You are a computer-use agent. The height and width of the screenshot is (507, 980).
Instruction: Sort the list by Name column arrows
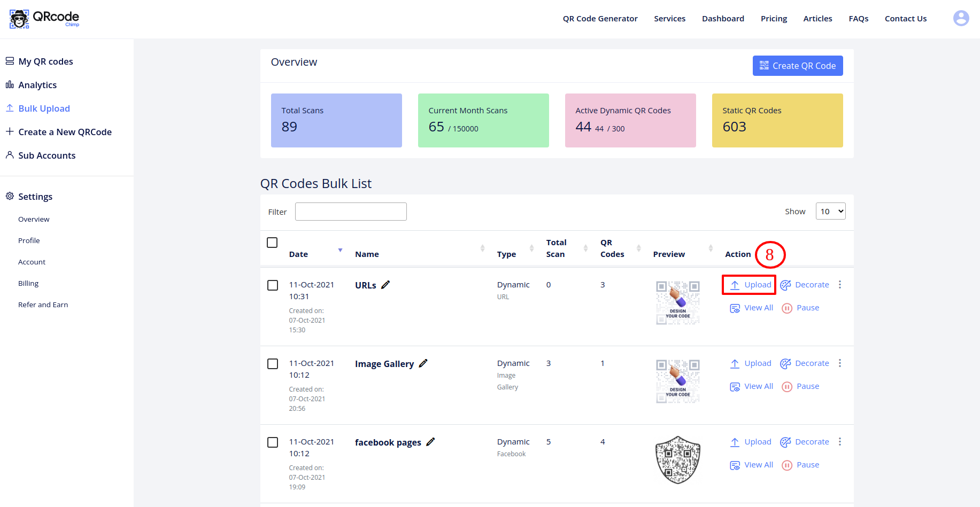click(482, 248)
